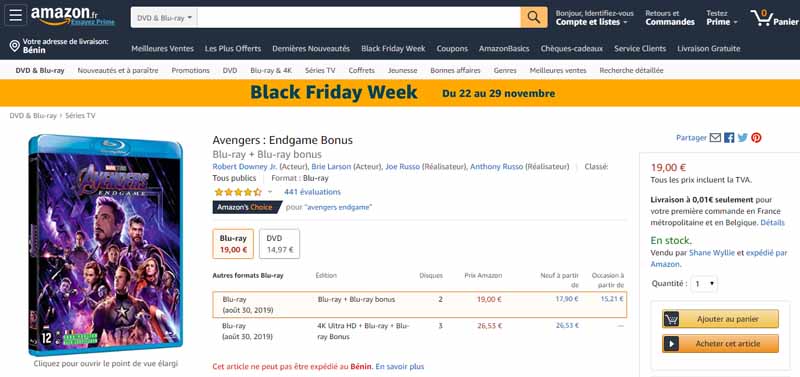The height and width of the screenshot is (377, 800).
Task: Open the Séries TV navigation tab
Action: pos(320,70)
